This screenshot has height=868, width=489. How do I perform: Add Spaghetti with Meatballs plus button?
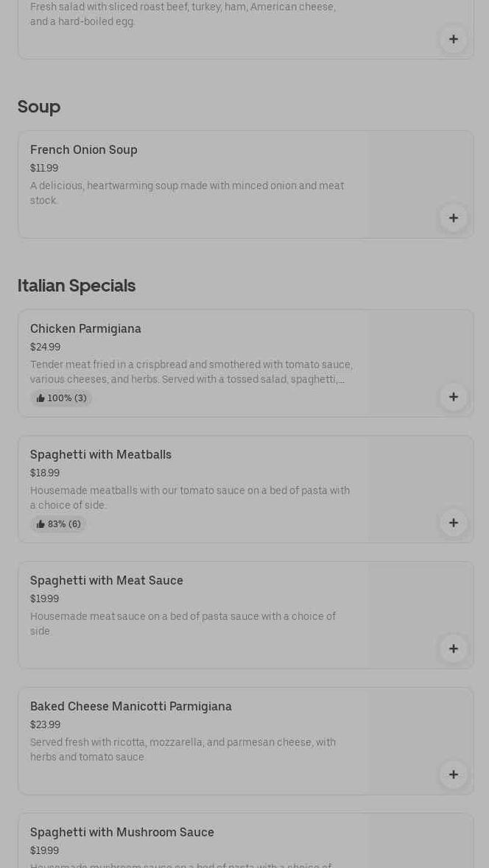point(453,523)
